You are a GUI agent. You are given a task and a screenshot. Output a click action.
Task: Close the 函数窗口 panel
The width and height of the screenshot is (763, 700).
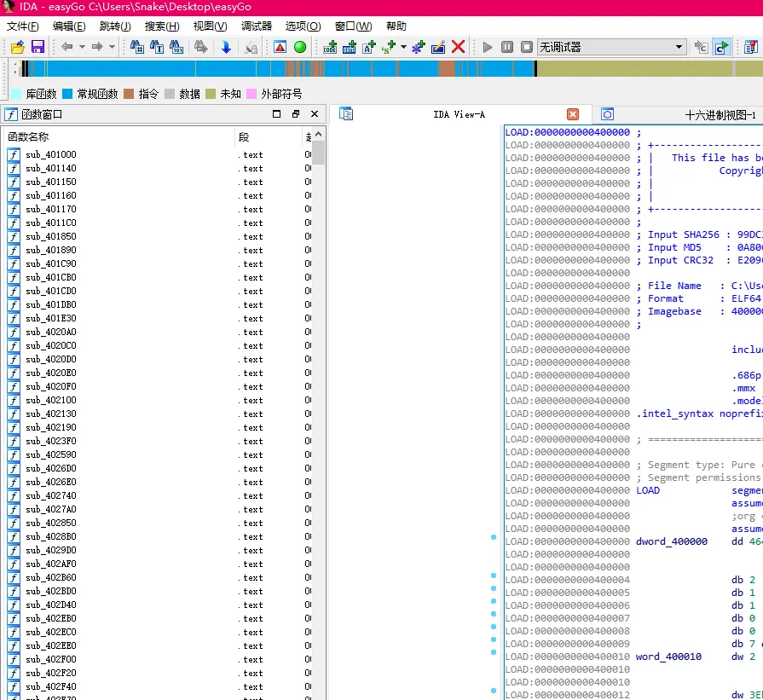(315, 114)
